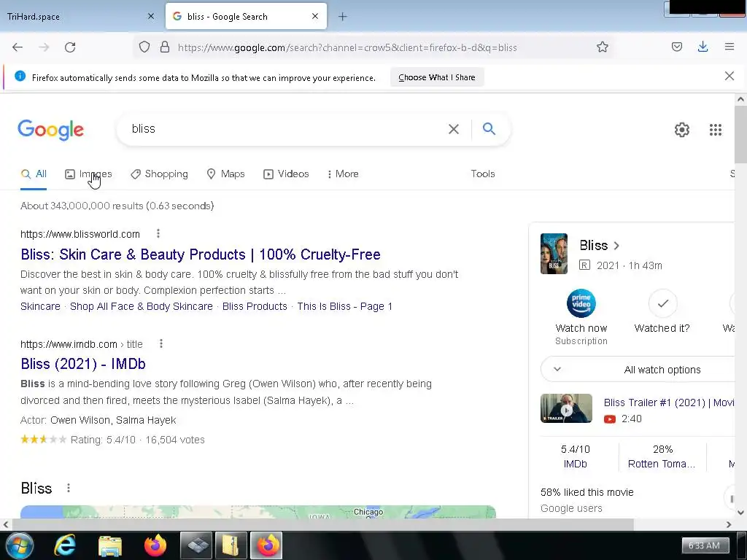Open Shop All Face & Body Skincare sitelink
747x560 pixels.
click(x=142, y=307)
